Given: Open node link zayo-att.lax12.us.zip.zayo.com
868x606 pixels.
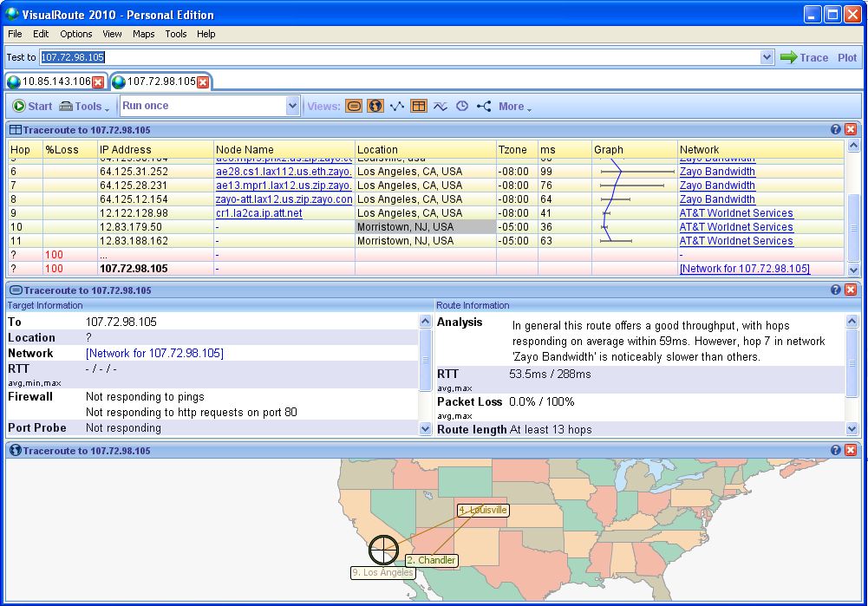Looking at the screenshot, I should tap(284, 199).
